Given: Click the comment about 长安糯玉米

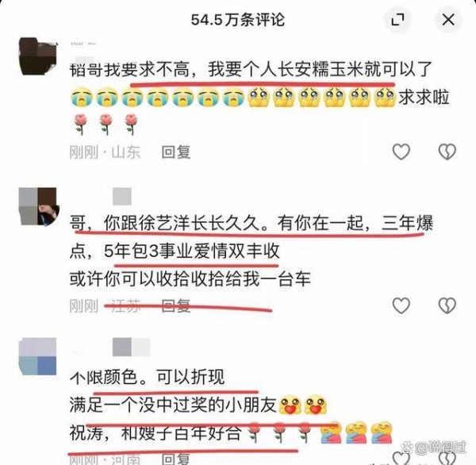Looking at the screenshot, I should (x=259, y=97).
